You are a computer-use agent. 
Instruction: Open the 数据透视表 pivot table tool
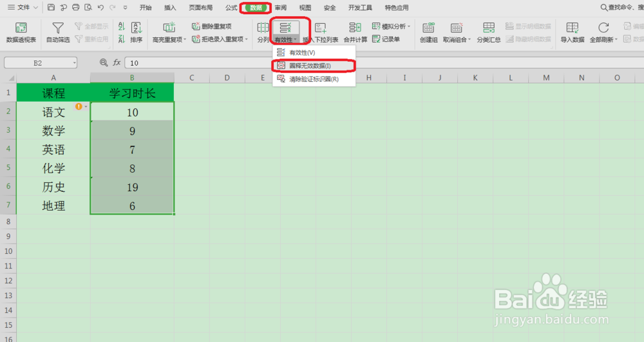point(21,32)
